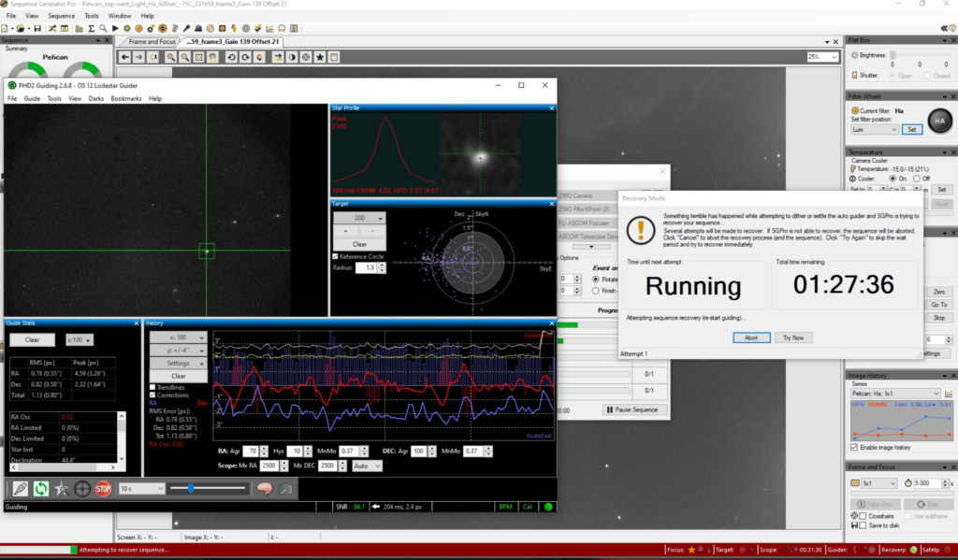The width and height of the screenshot is (958, 560).
Task: Click the rotate counter-clockwise icon in image toolbar
Action: (231, 57)
